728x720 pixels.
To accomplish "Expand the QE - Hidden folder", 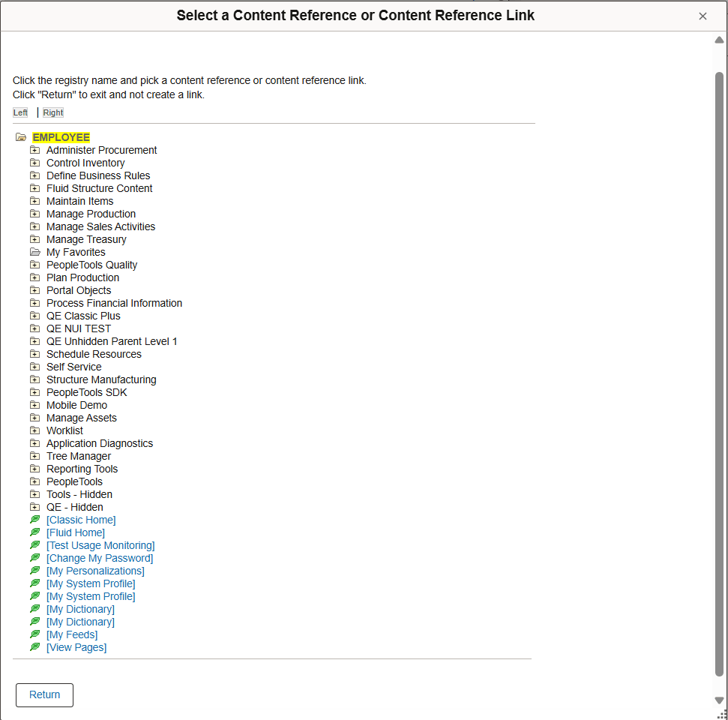I will (x=34, y=507).
